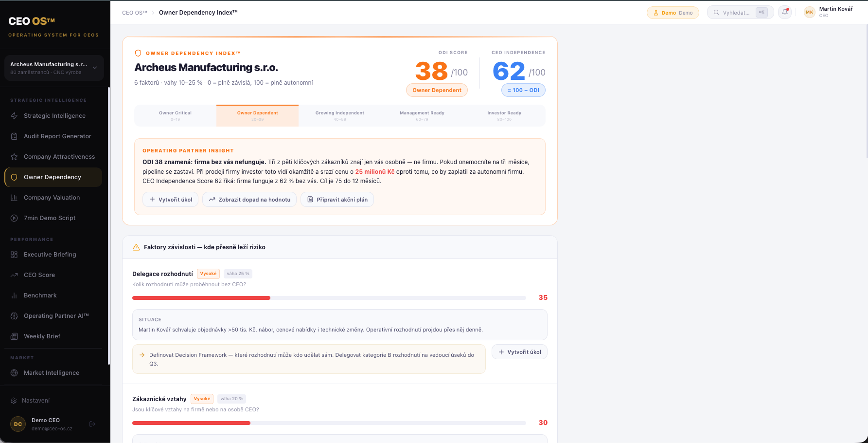The width and height of the screenshot is (868, 443).
Task: Select the Investor Ready segment
Action: [x=504, y=116]
